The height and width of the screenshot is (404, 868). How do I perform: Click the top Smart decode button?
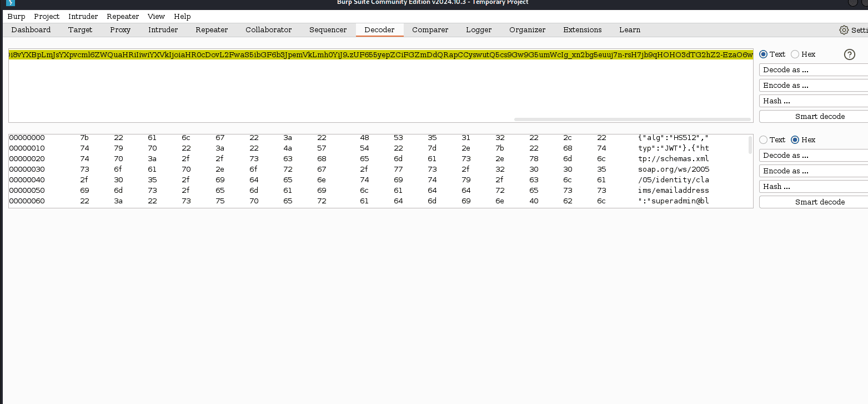coord(814,117)
